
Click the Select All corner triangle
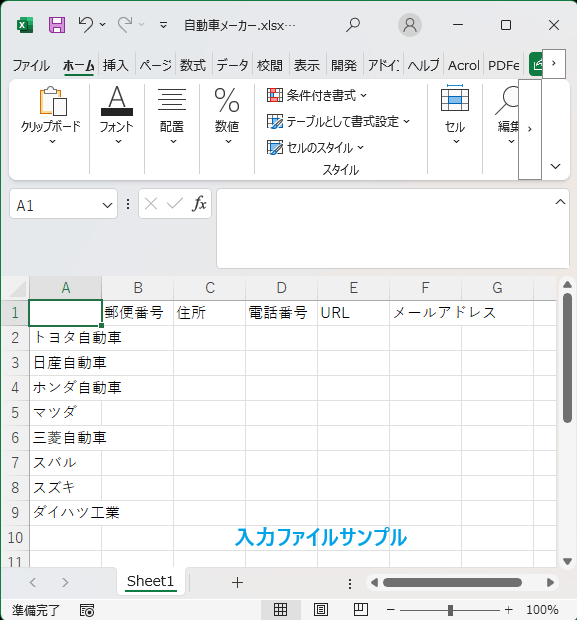tap(18, 288)
